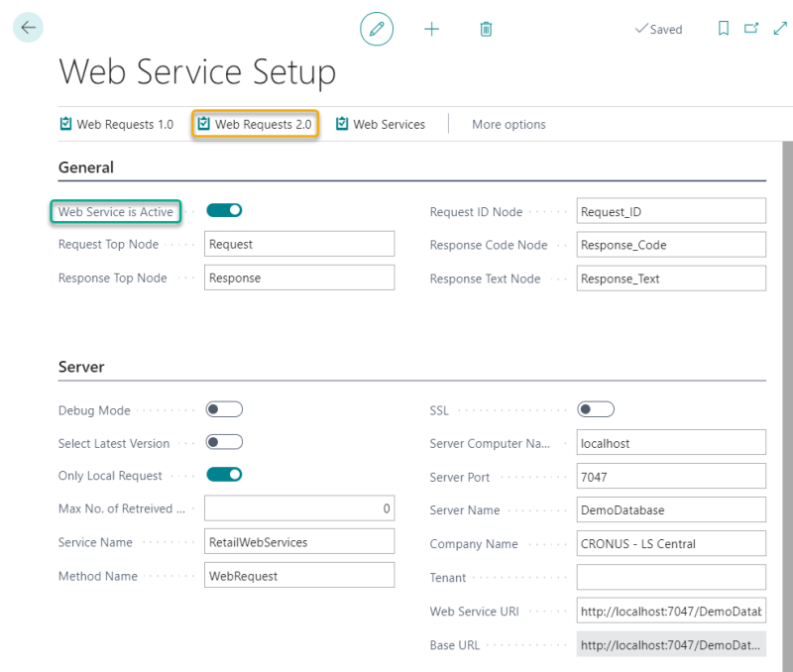The width and height of the screenshot is (793, 672).
Task: Select the Web Services action
Action: tap(385, 124)
